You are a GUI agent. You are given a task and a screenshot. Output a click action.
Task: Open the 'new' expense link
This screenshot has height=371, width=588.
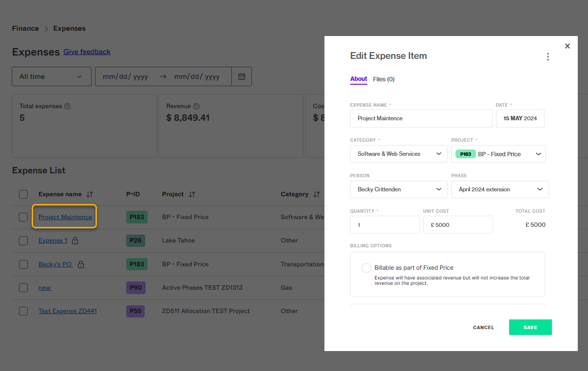click(45, 288)
